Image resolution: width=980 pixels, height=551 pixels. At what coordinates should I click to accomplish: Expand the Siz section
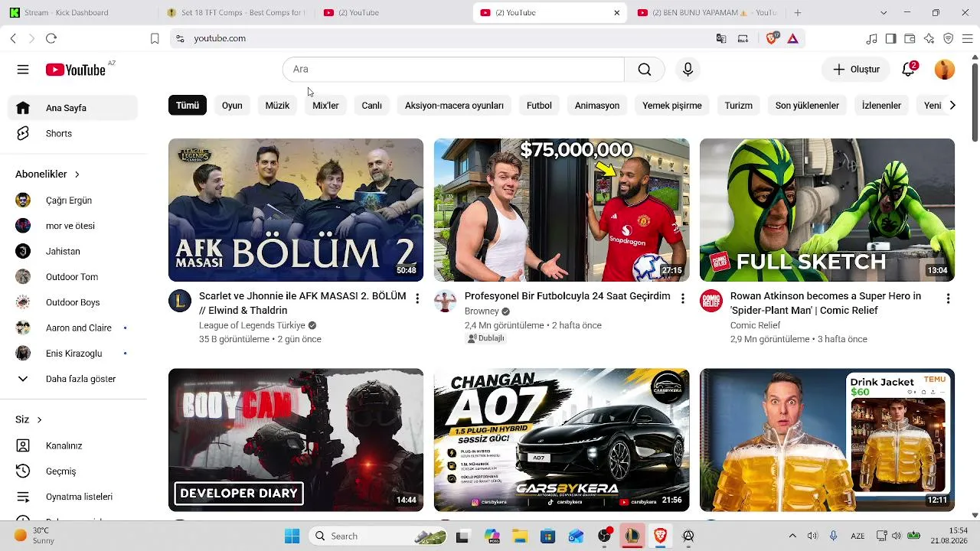pos(28,420)
